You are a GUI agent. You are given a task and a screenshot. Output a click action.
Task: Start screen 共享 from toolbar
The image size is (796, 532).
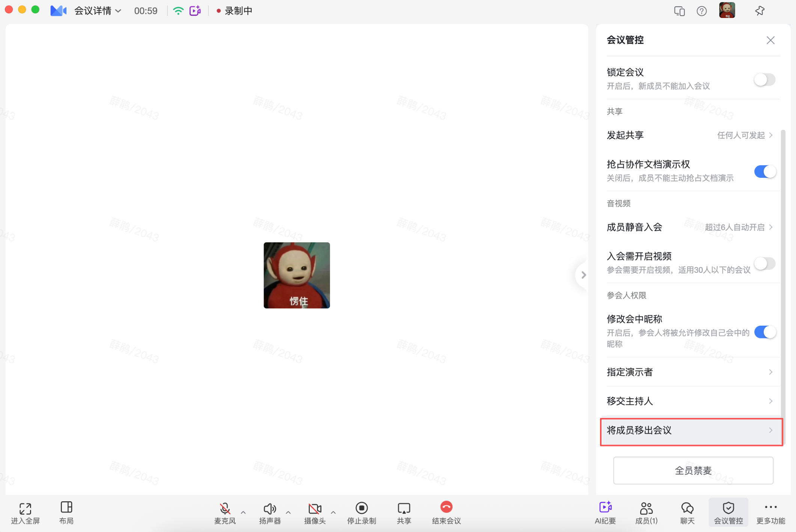pyautogui.click(x=404, y=513)
